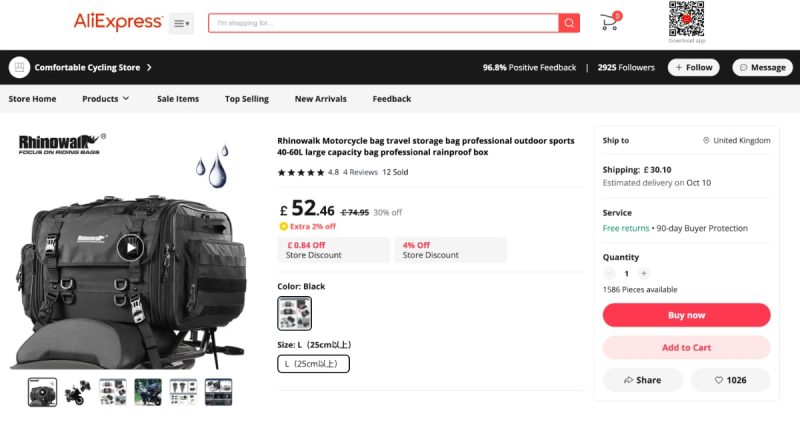The width and height of the screenshot is (800, 426).
Task: Select the L (25cm) size option
Action: (313, 364)
